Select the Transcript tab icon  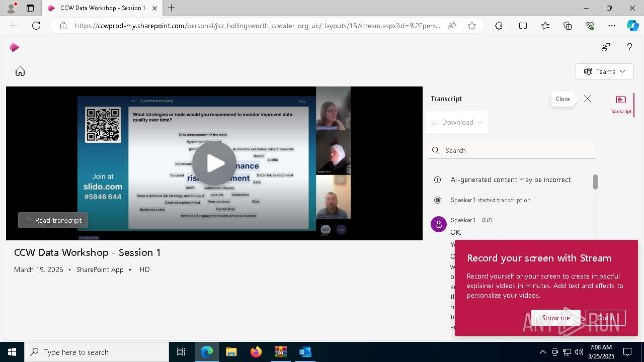(621, 105)
